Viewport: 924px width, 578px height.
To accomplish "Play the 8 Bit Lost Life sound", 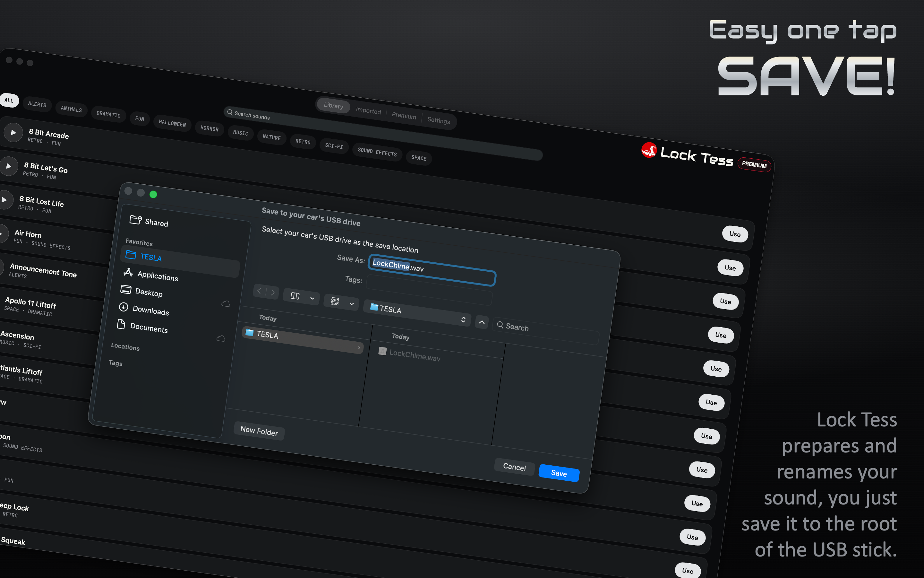I will (x=4, y=199).
